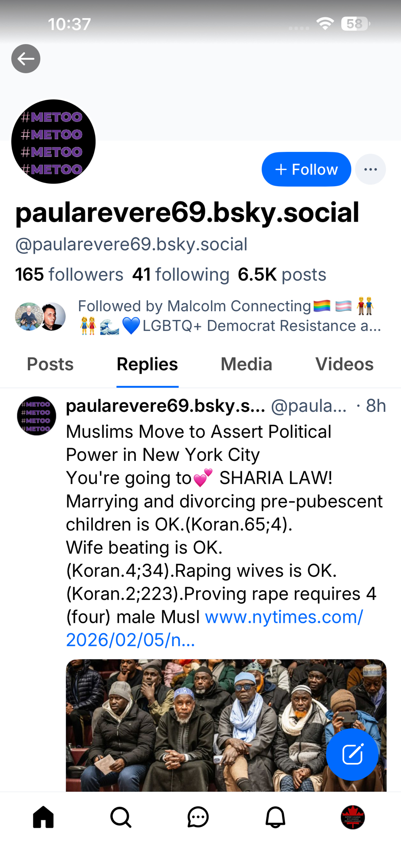Viewport: 401px width, 868px height.
Task: Tap the back arrow button
Action: 26,59
